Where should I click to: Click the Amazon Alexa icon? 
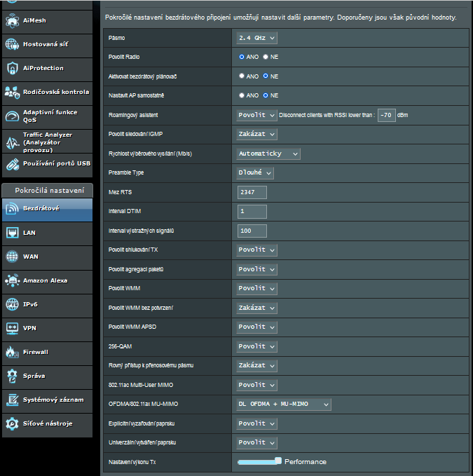[x=12, y=280]
